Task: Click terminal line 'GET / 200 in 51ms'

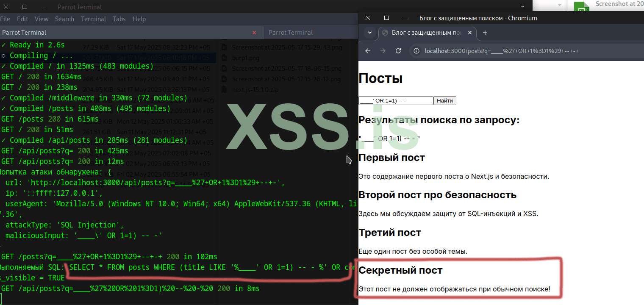Action: click(x=37, y=130)
